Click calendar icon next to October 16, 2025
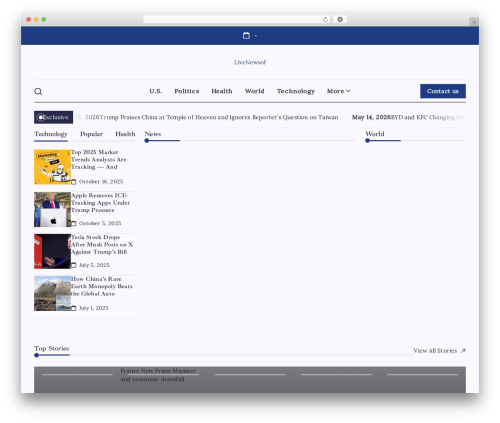The height and width of the screenshot is (423, 500). [x=74, y=182]
